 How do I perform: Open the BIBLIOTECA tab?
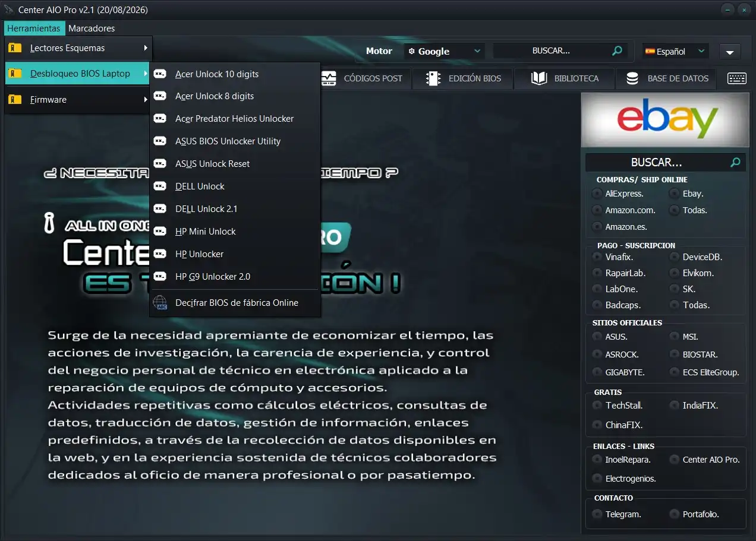pyautogui.click(x=565, y=78)
